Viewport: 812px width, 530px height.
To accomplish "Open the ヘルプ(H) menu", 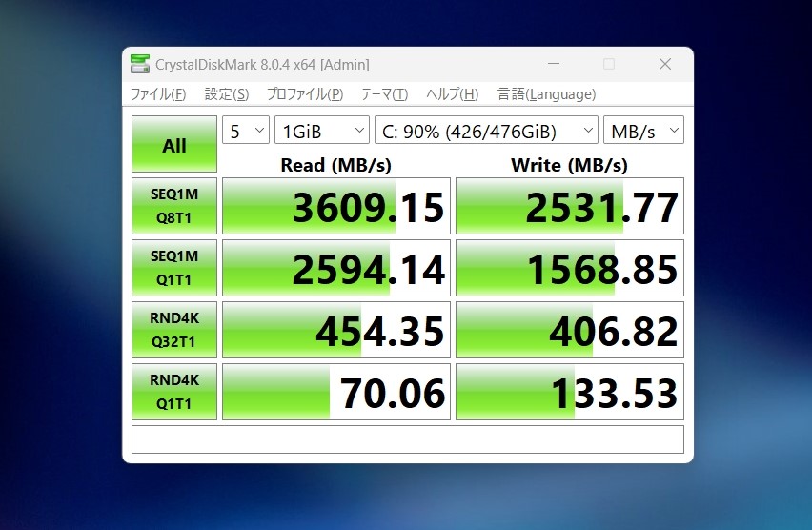I will coord(452,94).
